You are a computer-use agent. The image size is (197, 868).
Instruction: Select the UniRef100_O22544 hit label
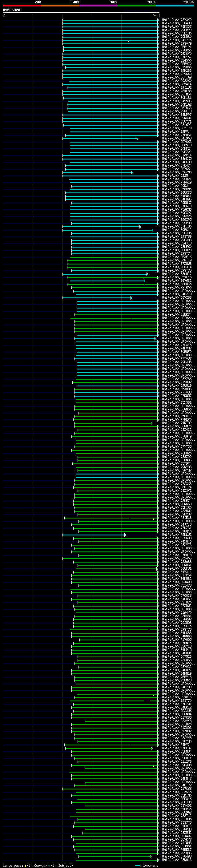click(177, 176)
